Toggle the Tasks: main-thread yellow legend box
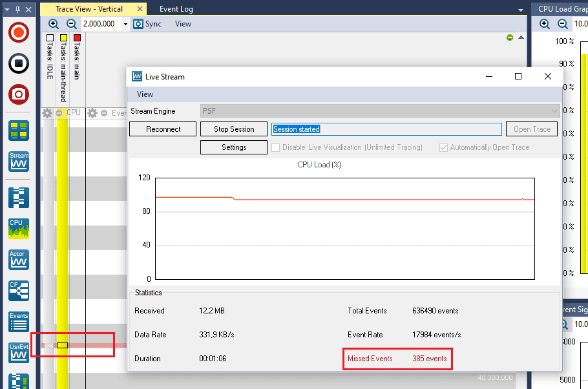This screenshot has width=588, height=389. point(63,38)
